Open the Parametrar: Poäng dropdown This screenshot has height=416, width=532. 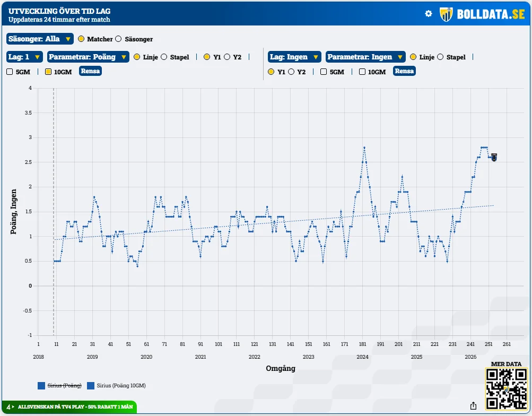click(88, 57)
